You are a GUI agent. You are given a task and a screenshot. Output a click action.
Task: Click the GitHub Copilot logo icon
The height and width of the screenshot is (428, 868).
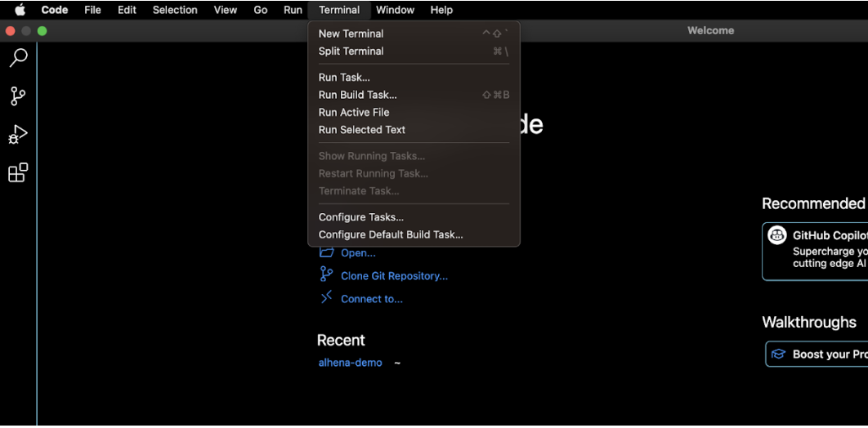tap(777, 235)
